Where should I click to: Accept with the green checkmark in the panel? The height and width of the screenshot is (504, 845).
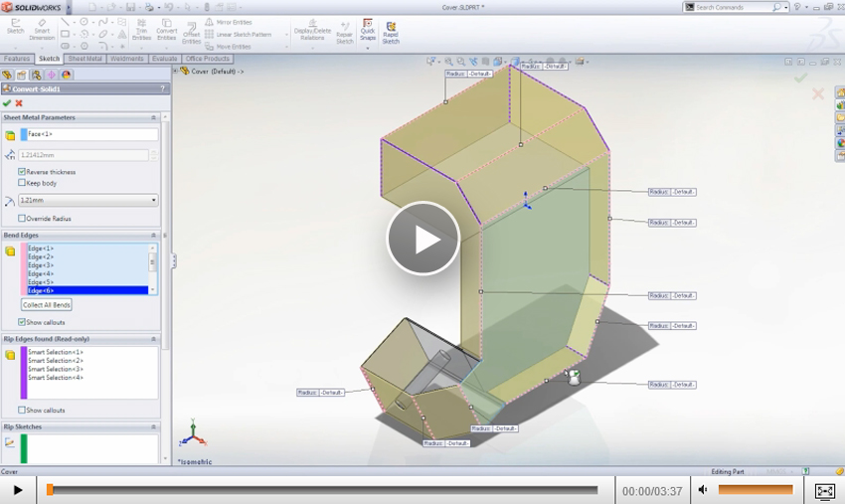(x=7, y=103)
